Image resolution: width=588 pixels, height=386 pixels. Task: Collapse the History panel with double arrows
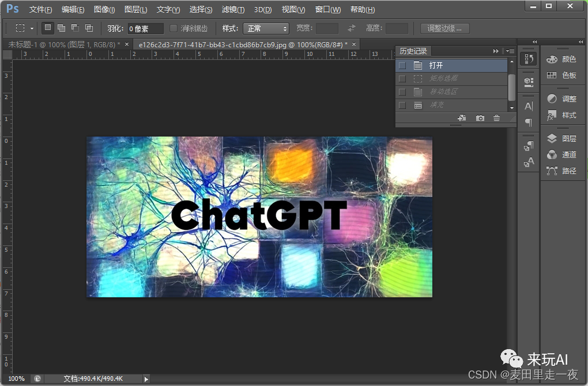coord(496,51)
